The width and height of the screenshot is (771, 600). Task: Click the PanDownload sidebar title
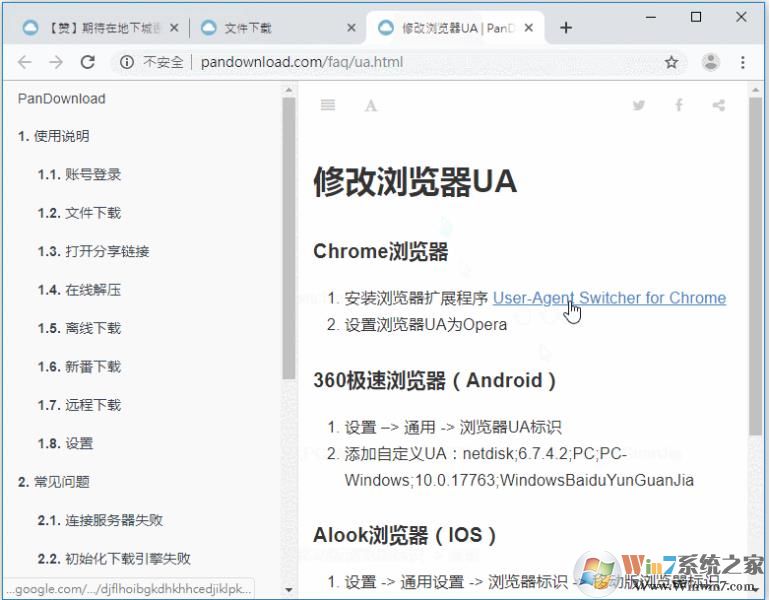pos(61,99)
